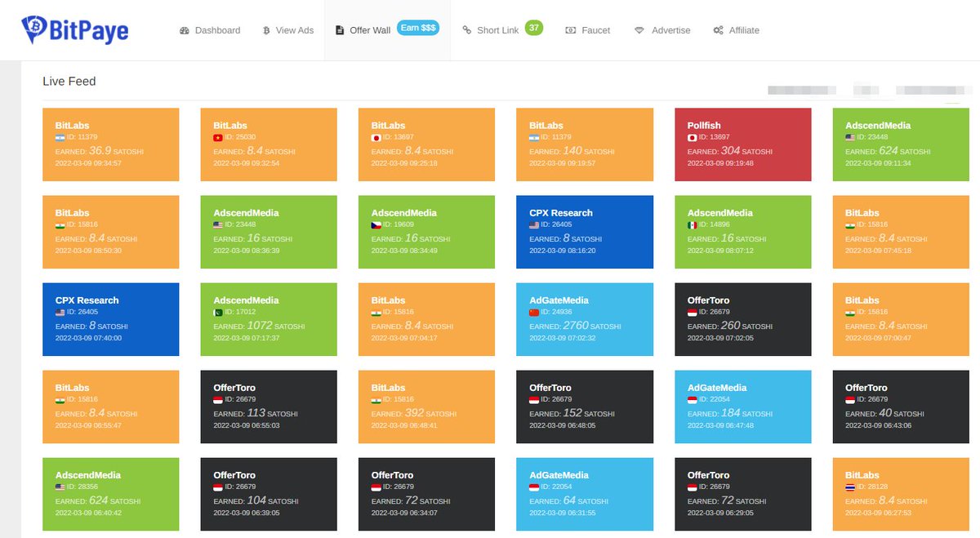Navigate to Faucet
The height and width of the screenshot is (538, 980).
click(588, 30)
